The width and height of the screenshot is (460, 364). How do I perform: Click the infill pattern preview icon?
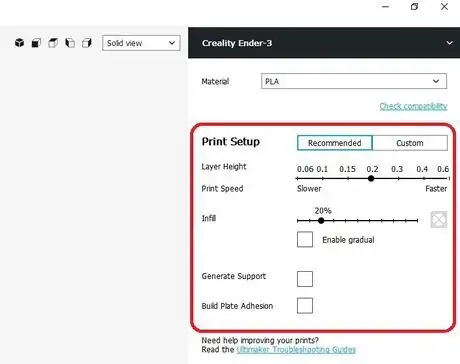pos(439,220)
